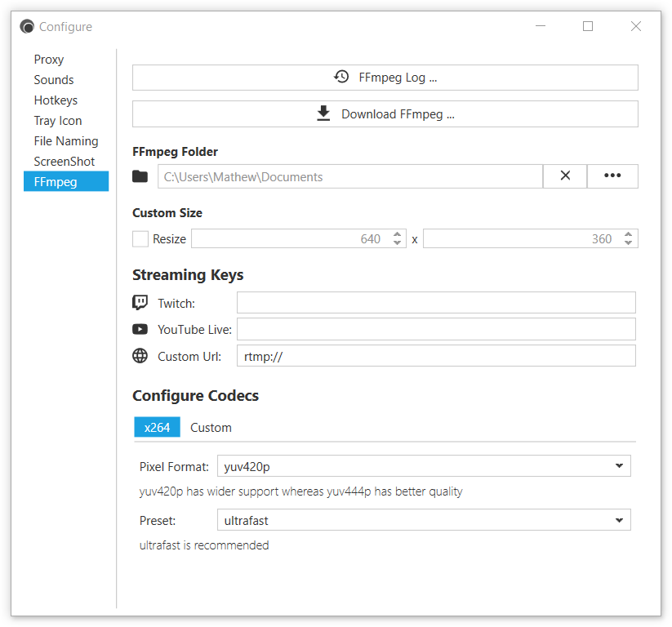The height and width of the screenshot is (627, 672).
Task: Increase custom width 640 using up arrow
Action: click(x=398, y=234)
